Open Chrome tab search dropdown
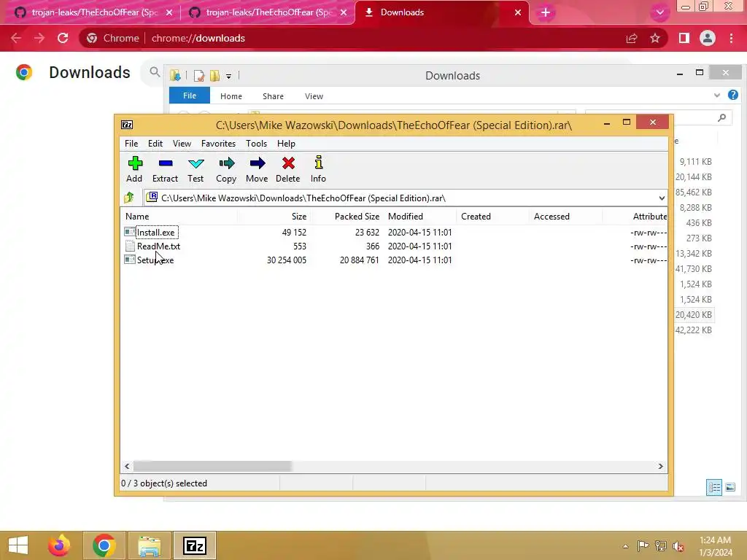 659,12
